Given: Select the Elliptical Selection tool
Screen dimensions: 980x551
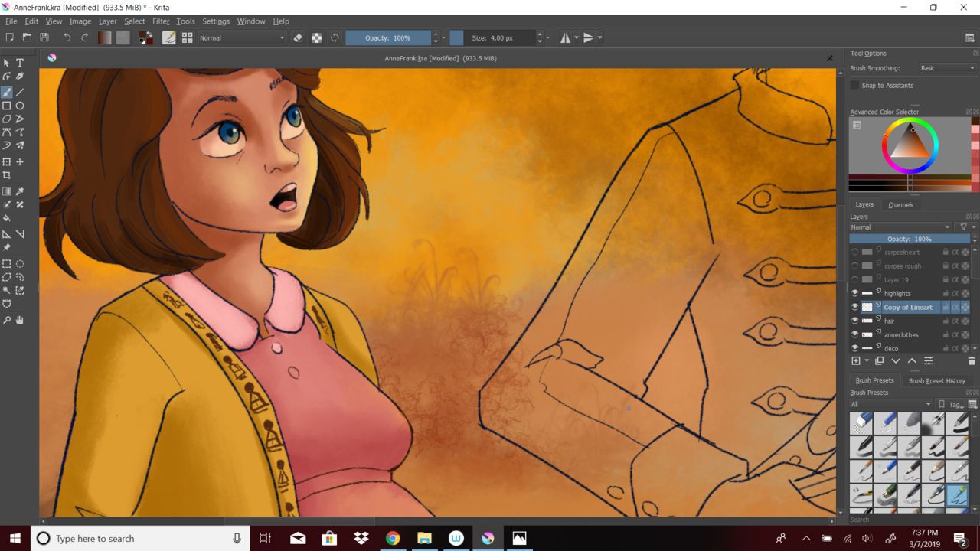Looking at the screenshot, I should [20, 263].
